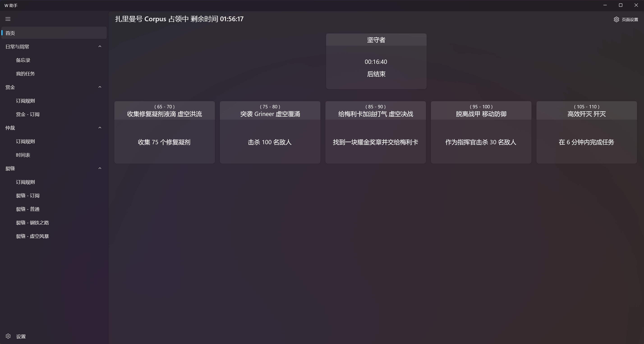Open the 赏金 - 订阅 page
Viewport: 644px width, 344px height.
click(28, 114)
